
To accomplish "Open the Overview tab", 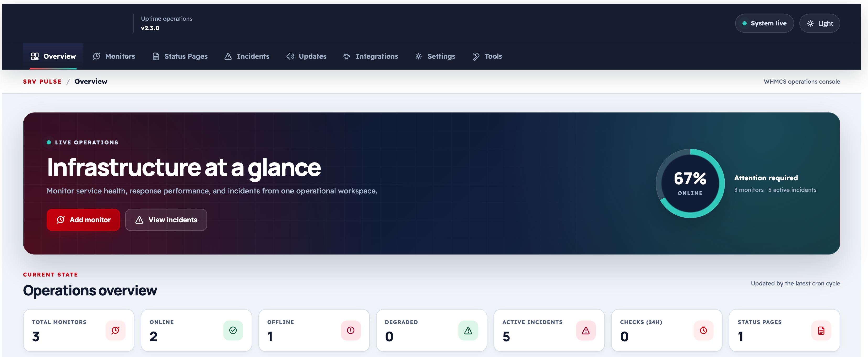I will tap(53, 56).
